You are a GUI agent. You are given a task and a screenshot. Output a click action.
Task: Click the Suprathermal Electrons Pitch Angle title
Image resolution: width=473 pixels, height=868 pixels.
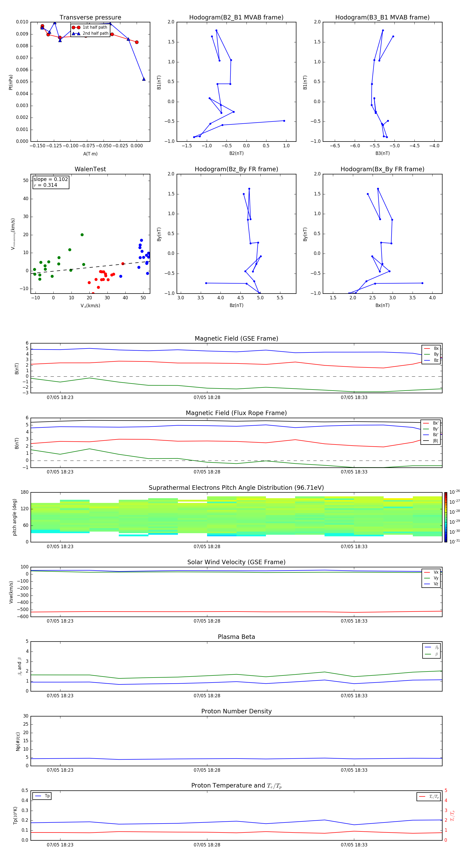(236, 488)
